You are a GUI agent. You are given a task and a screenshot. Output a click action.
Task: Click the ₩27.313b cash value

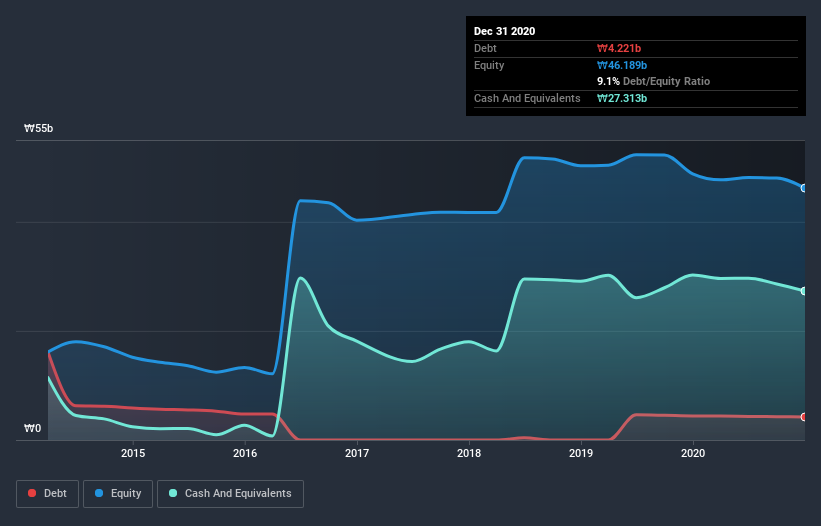click(622, 98)
